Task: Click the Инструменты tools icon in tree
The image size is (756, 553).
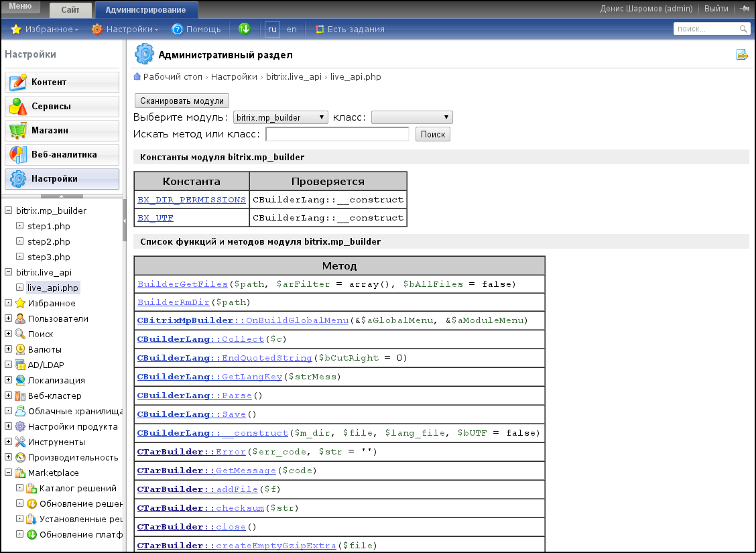Action: tap(19, 442)
